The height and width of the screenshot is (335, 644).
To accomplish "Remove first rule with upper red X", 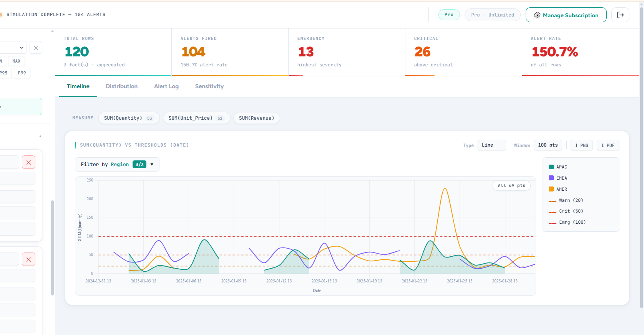I will pos(28,162).
